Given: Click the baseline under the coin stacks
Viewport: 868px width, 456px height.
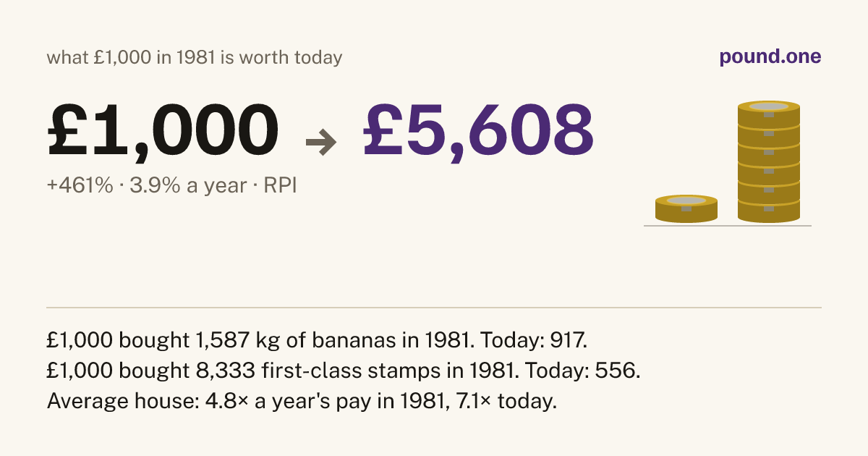Looking at the screenshot, I should pos(728,226).
